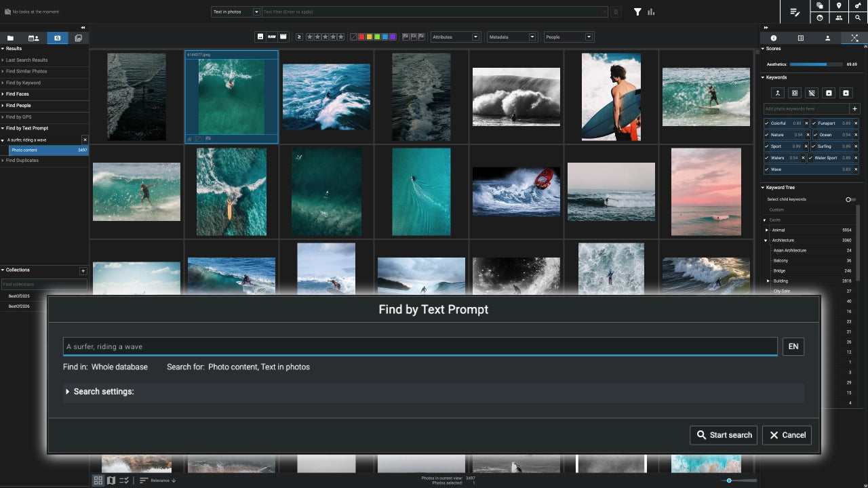This screenshot has width=868, height=488.
Task: Close the 'A surfer, riding a wave' search
Action: 85,140
